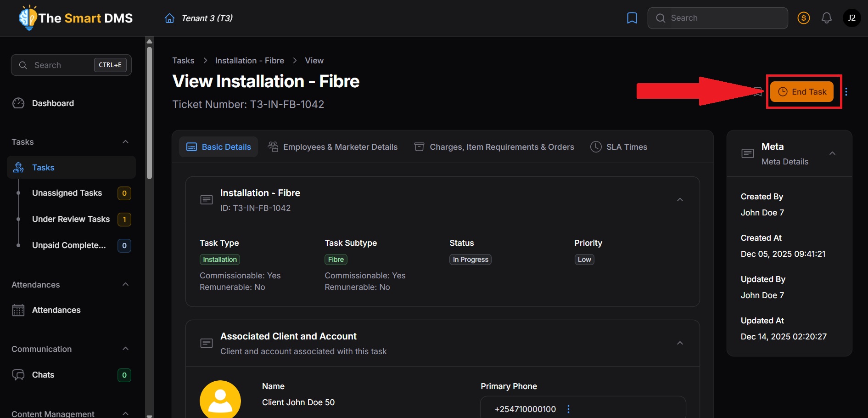Click the client profile avatar picture

(x=220, y=400)
